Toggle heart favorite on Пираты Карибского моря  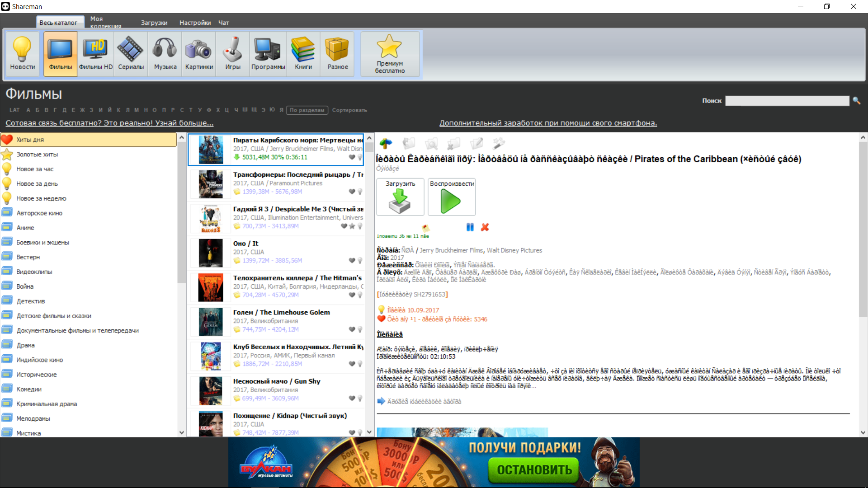(352, 157)
